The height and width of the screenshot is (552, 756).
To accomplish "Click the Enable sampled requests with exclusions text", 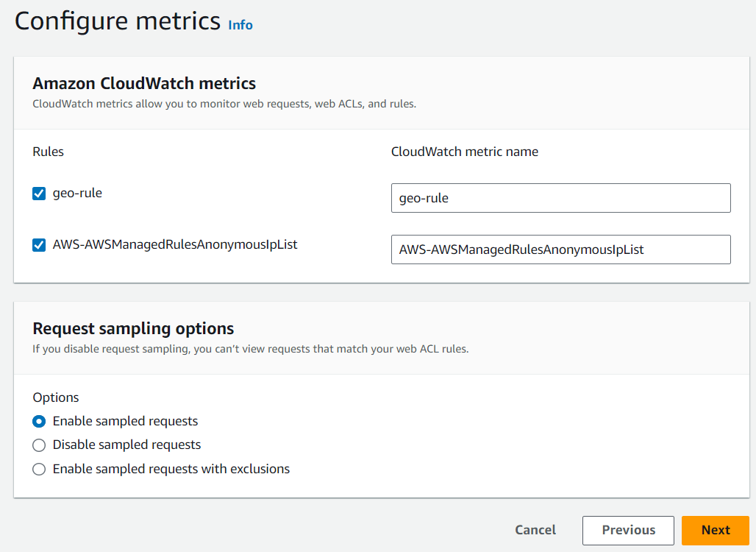I will 171,469.
